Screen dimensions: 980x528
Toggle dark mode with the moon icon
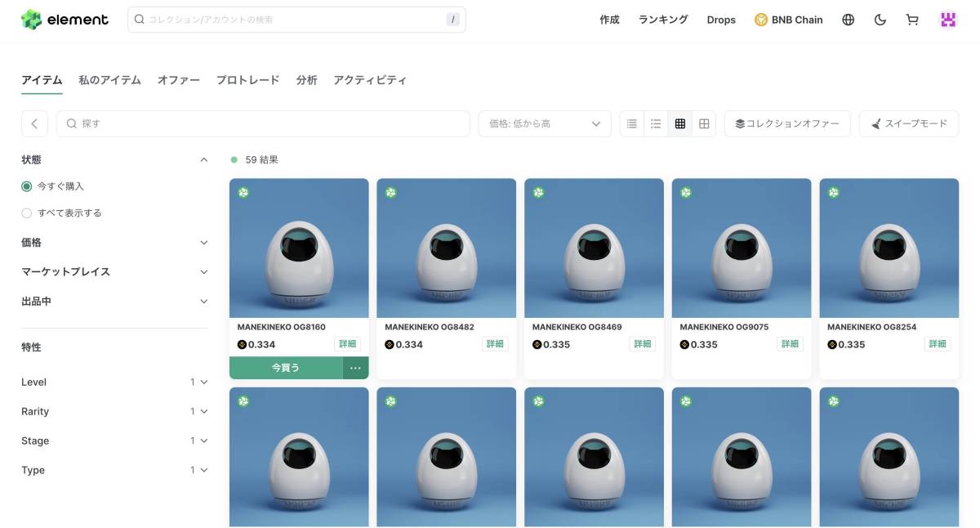point(880,19)
